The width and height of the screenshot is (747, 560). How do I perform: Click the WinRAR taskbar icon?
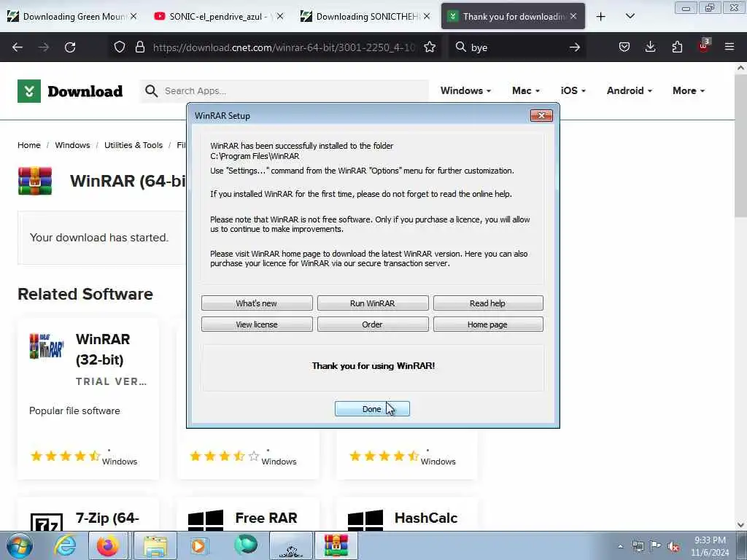pyautogui.click(x=336, y=545)
